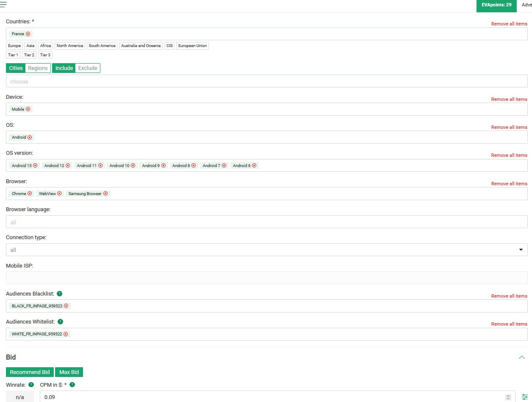Add Africa country group
The image size is (532, 402).
click(x=46, y=46)
